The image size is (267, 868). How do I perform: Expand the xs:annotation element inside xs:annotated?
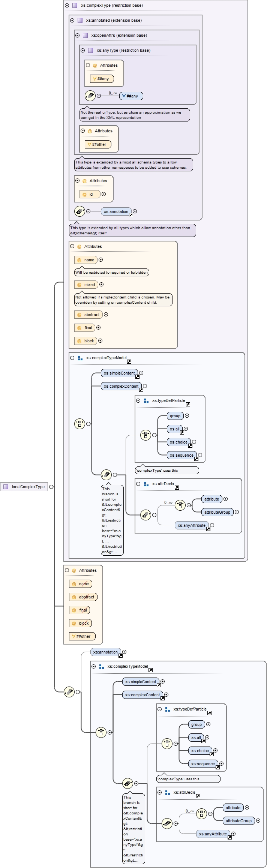click(135, 211)
